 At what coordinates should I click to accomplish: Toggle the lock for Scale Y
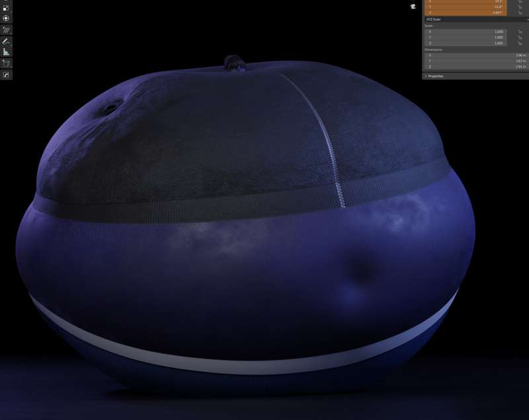tap(520, 38)
